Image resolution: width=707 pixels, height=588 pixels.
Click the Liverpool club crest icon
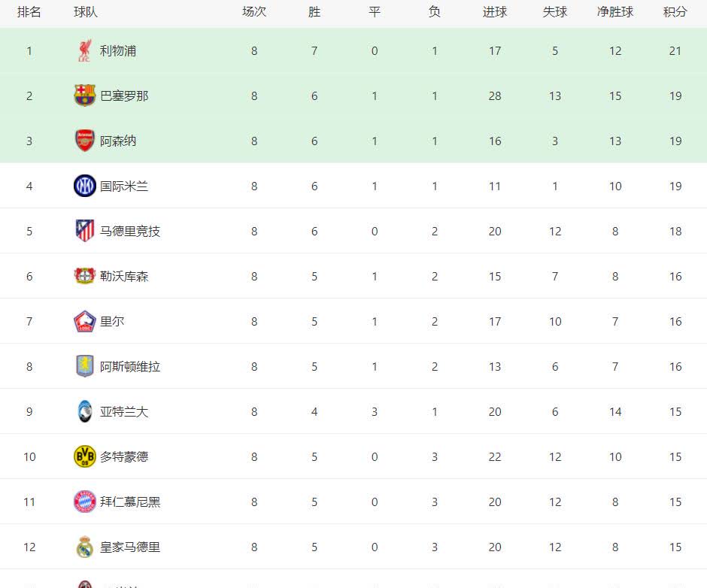point(84,51)
